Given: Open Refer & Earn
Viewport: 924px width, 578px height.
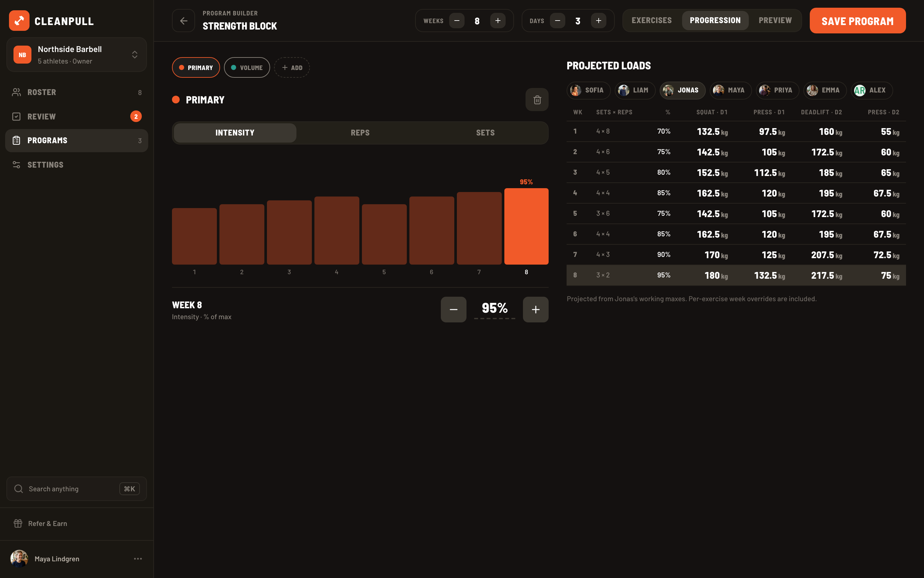Looking at the screenshot, I should (x=77, y=523).
